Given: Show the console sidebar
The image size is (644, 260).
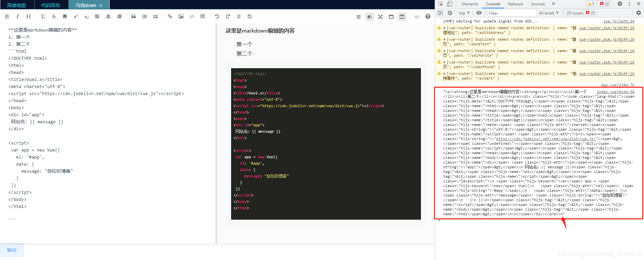Looking at the screenshot, I should 440,13.
